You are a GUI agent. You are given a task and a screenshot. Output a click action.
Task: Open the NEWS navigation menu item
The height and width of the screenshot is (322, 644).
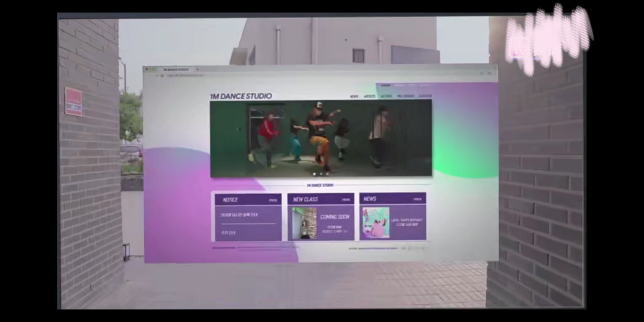354,96
